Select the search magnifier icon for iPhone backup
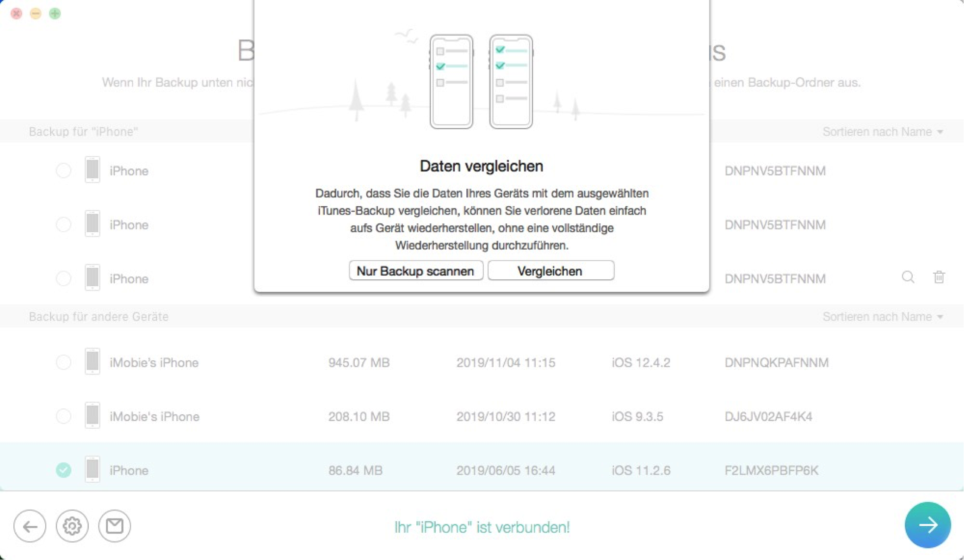The height and width of the screenshot is (560, 964). point(908,277)
